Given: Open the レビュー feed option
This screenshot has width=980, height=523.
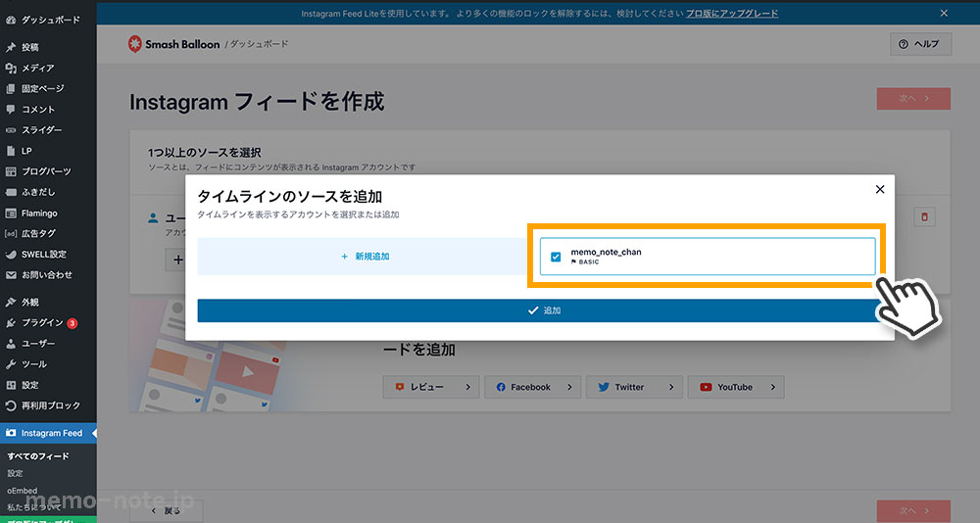Looking at the screenshot, I should pos(430,388).
